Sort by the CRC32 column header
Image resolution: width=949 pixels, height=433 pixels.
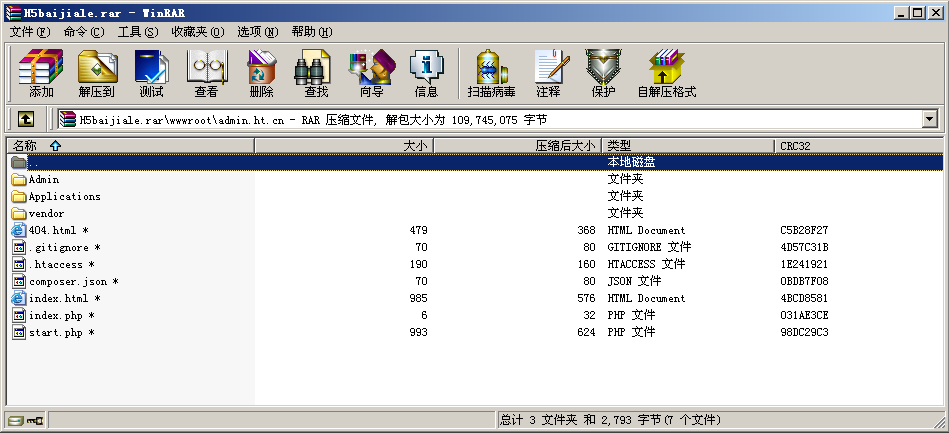796,145
